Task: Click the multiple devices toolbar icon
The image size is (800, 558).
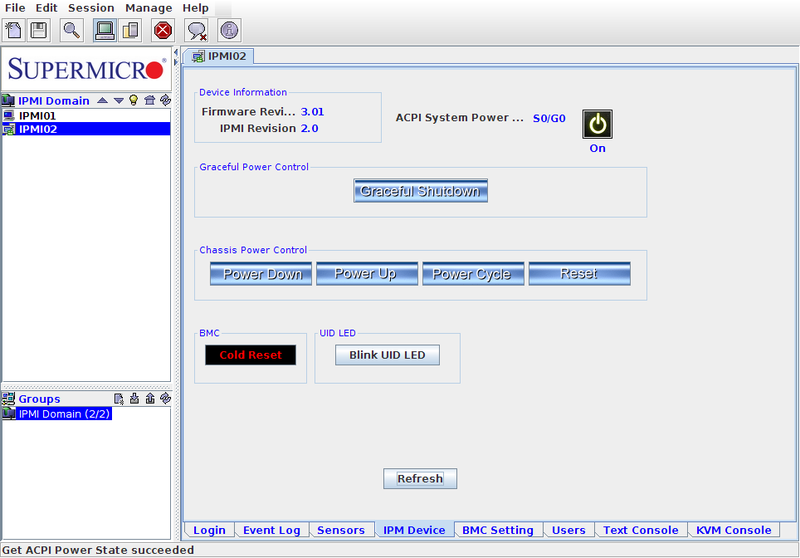Action: tap(131, 30)
